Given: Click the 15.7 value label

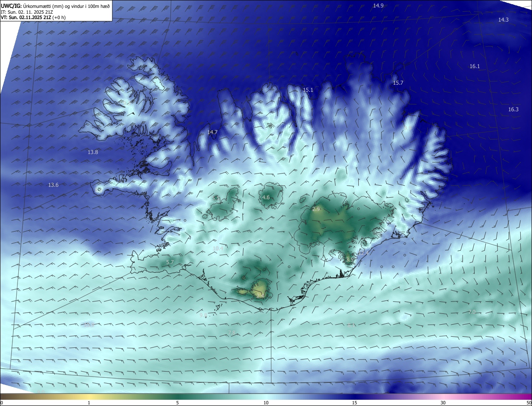Looking at the screenshot, I should pyautogui.click(x=398, y=83).
